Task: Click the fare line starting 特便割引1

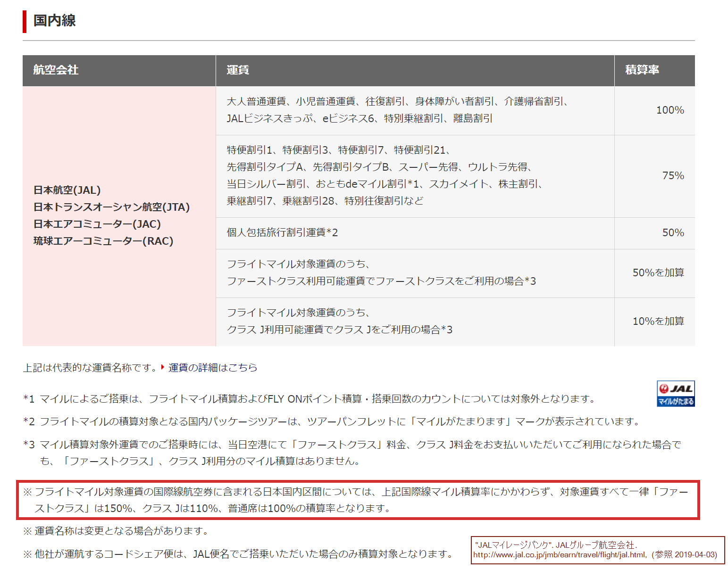Action: 339,150
